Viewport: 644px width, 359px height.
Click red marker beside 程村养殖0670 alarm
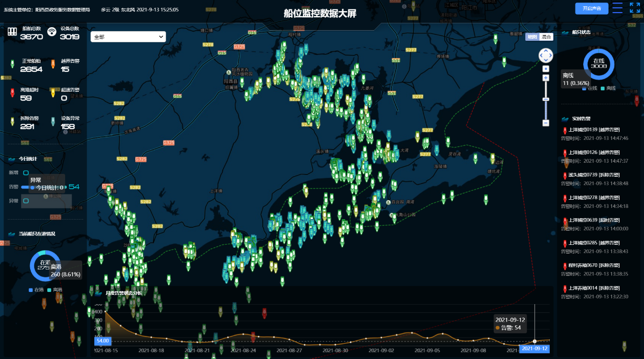pos(565,266)
